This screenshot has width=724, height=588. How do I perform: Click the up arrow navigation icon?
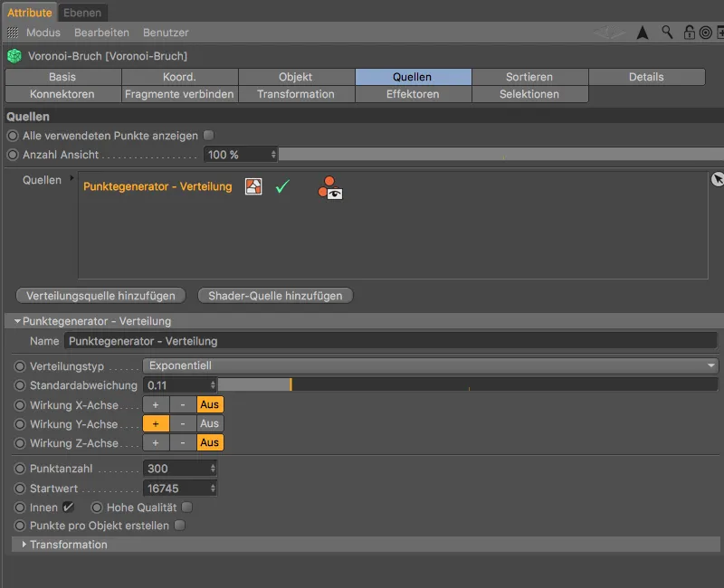click(643, 33)
